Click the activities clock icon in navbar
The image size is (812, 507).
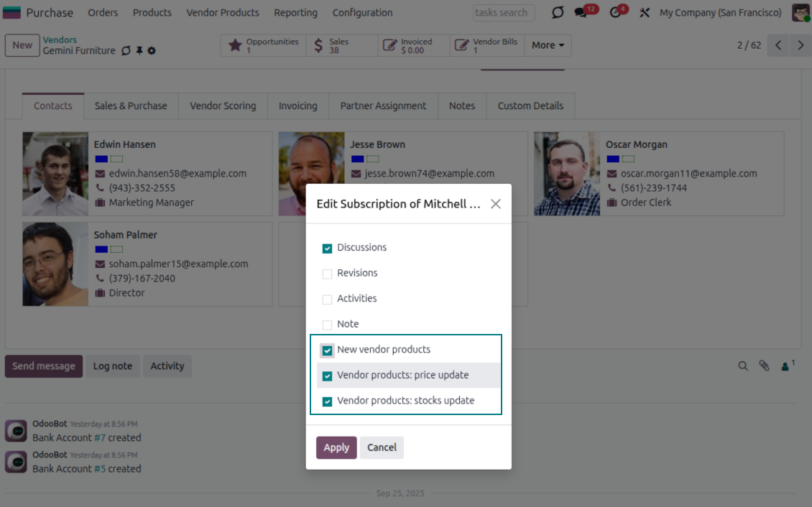click(x=615, y=13)
